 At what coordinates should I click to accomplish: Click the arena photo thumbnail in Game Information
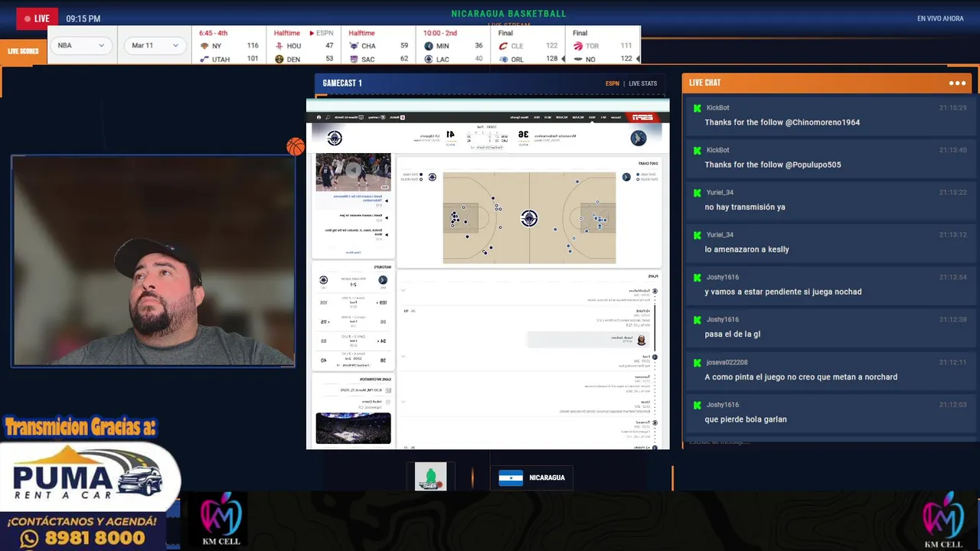353,429
